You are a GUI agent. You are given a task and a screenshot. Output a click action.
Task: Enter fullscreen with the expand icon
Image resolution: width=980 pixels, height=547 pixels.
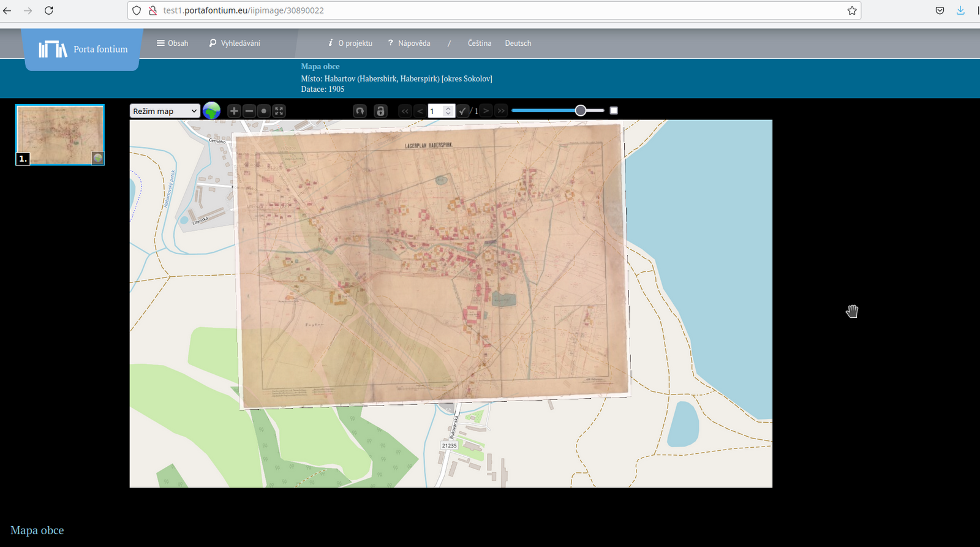[279, 111]
